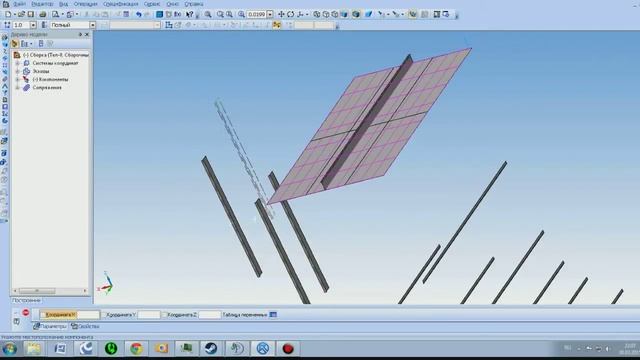Pin the Дерево модели panel
640x360 pixels.
click(80, 35)
